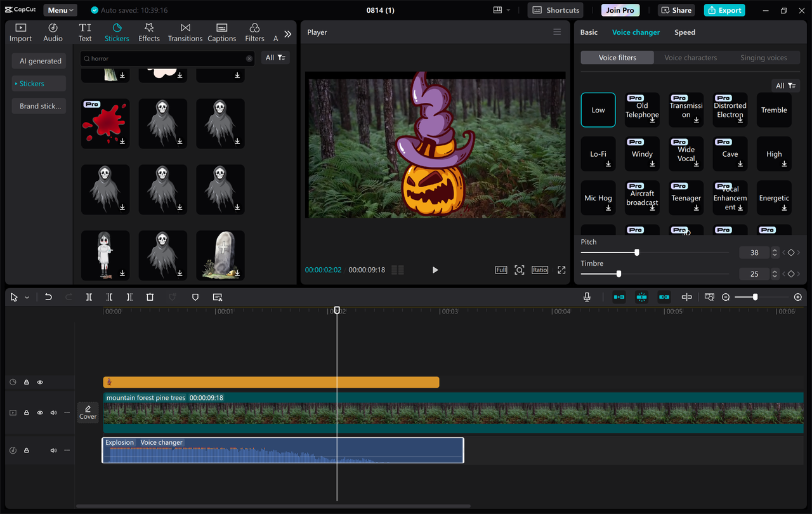
Task: Click the Export button
Action: coord(724,10)
